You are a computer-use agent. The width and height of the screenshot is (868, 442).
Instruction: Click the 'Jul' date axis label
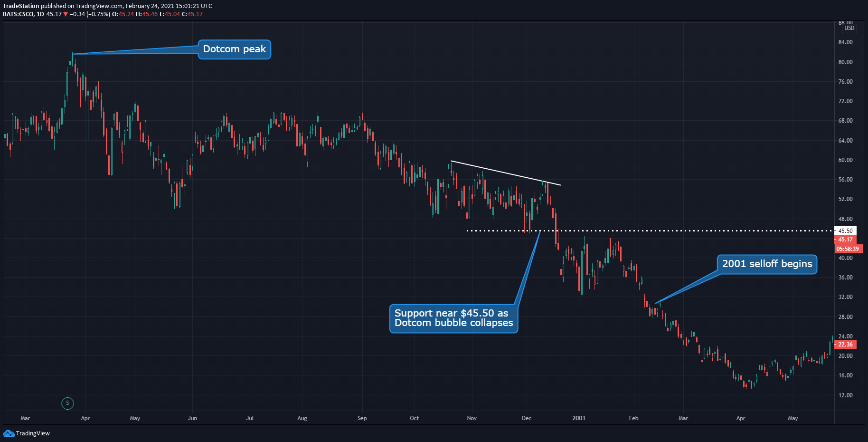point(250,418)
